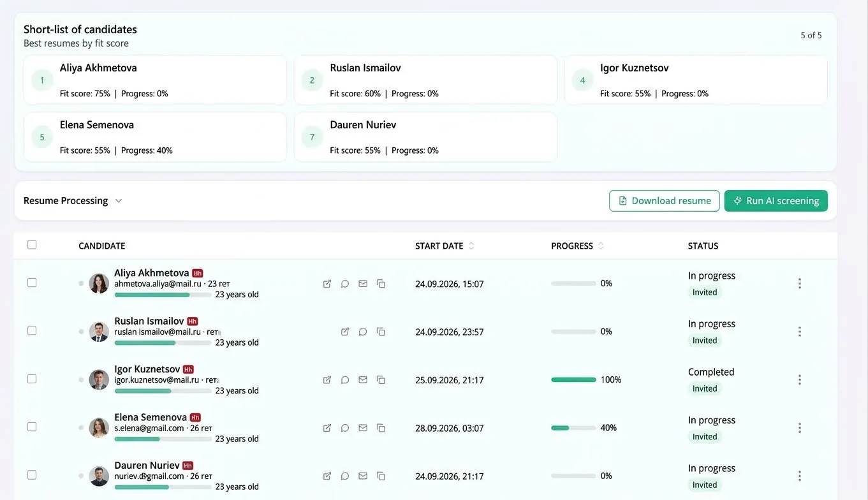Toggle the select-all checkbox in table header
The image size is (868, 500).
tap(32, 244)
